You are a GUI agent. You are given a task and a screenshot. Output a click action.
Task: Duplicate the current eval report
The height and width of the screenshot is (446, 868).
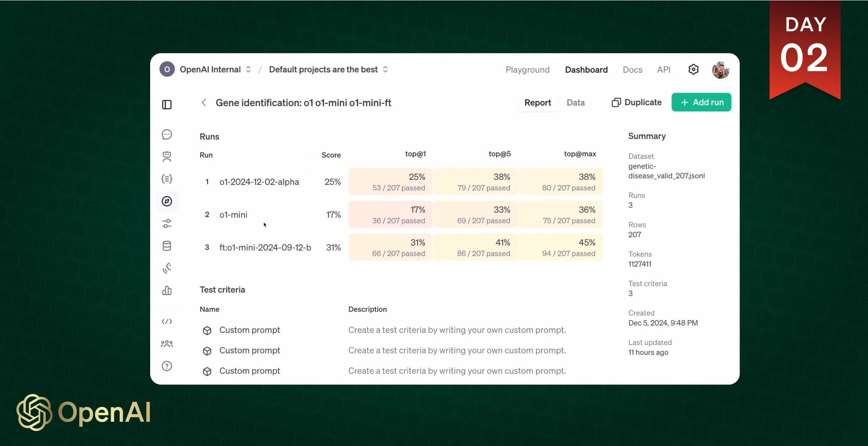click(635, 102)
